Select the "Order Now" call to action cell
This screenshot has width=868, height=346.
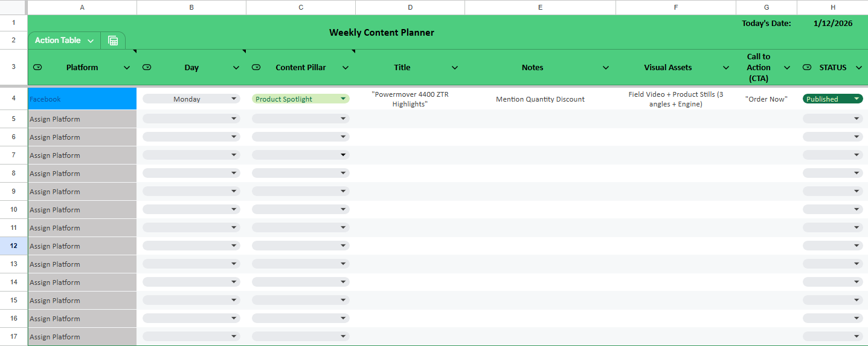click(767, 99)
